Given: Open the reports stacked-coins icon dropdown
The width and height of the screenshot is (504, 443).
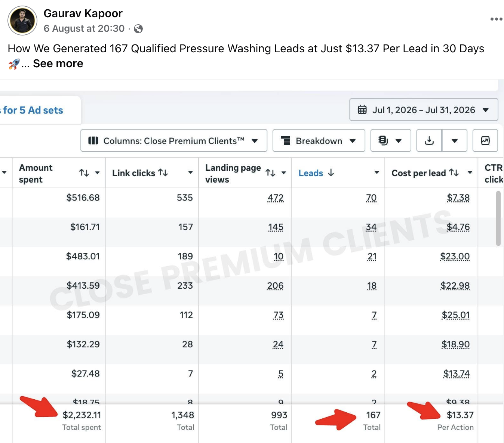Looking at the screenshot, I should pyautogui.click(x=391, y=140).
